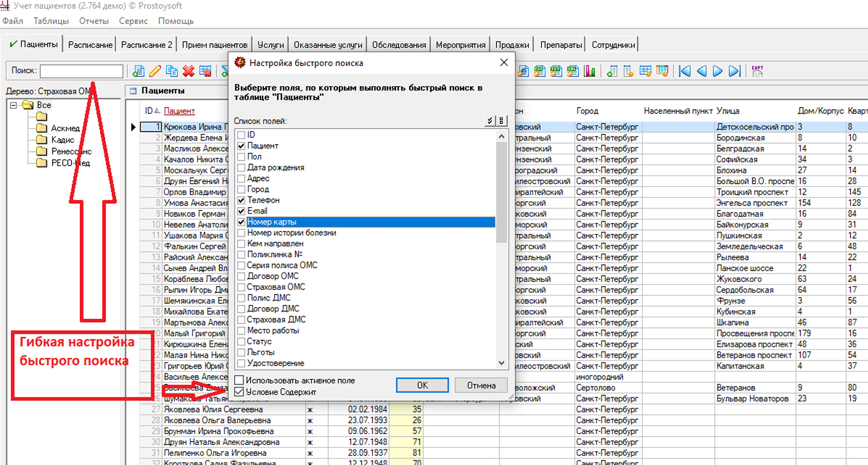This screenshot has height=465, width=868.
Task: Click the Отмена button
Action: (x=481, y=385)
